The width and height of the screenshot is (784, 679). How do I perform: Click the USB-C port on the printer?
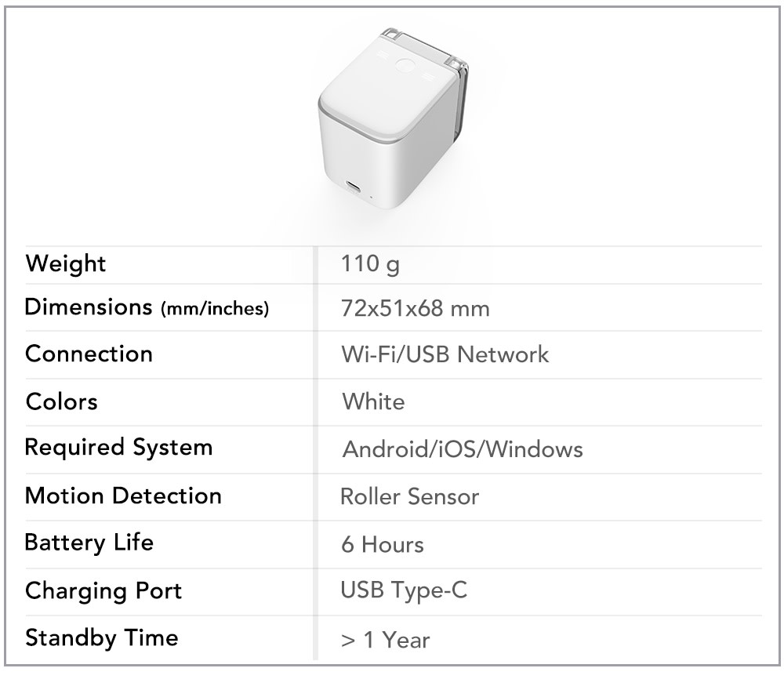pyautogui.click(x=353, y=188)
